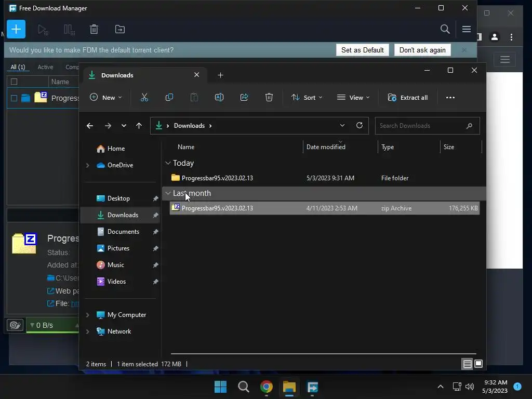Click Copy icon in Explorer toolbar
532x399 pixels.
tap(169, 98)
